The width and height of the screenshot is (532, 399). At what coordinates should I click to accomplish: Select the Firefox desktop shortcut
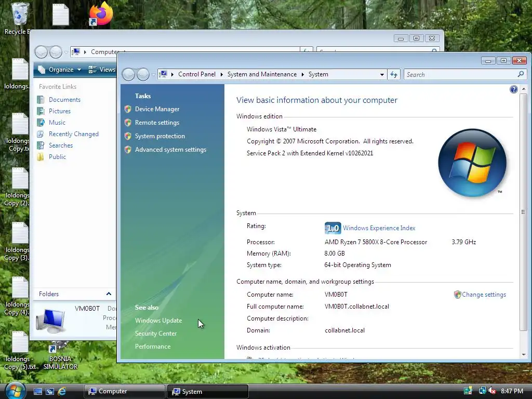pyautogui.click(x=100, y=14)
